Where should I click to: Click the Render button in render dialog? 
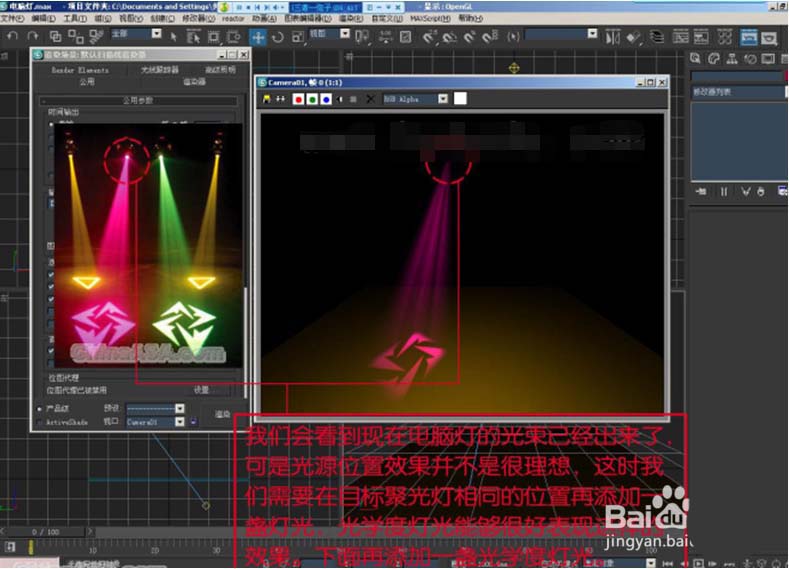(x=222, y=415)
